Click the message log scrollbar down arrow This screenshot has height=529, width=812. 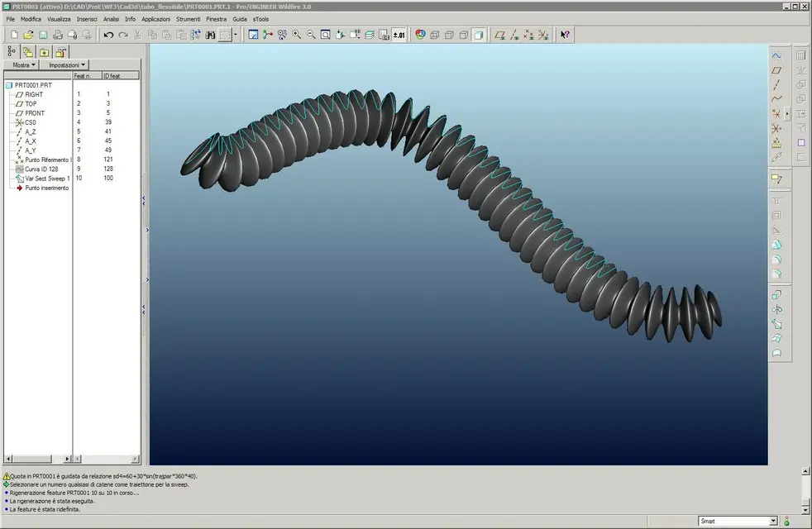coord(805,509)
